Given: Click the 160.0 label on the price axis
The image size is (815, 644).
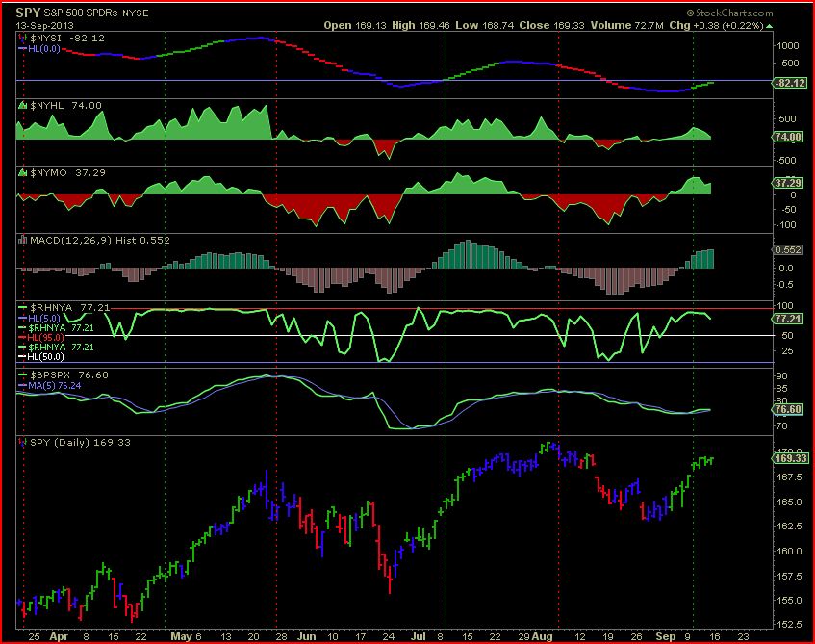Looking at the screenshot, I should (788, 551).
